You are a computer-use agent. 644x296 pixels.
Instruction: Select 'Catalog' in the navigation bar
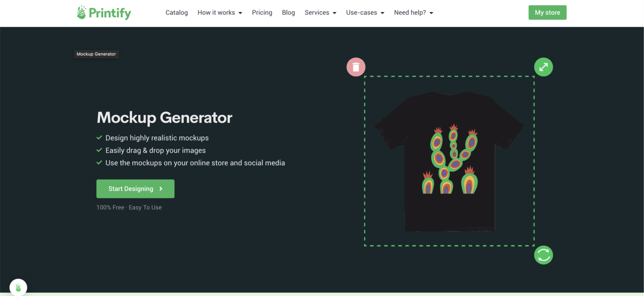point(177,13)
